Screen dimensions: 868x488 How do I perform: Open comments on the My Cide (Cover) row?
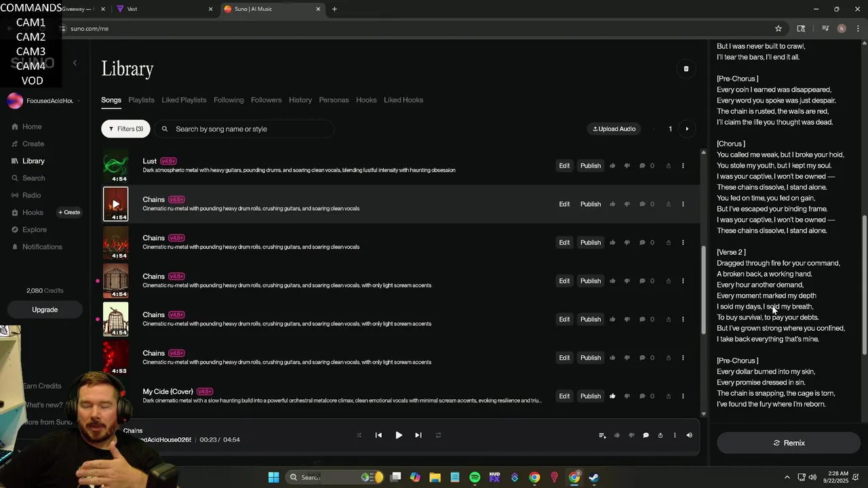[642, 396]
